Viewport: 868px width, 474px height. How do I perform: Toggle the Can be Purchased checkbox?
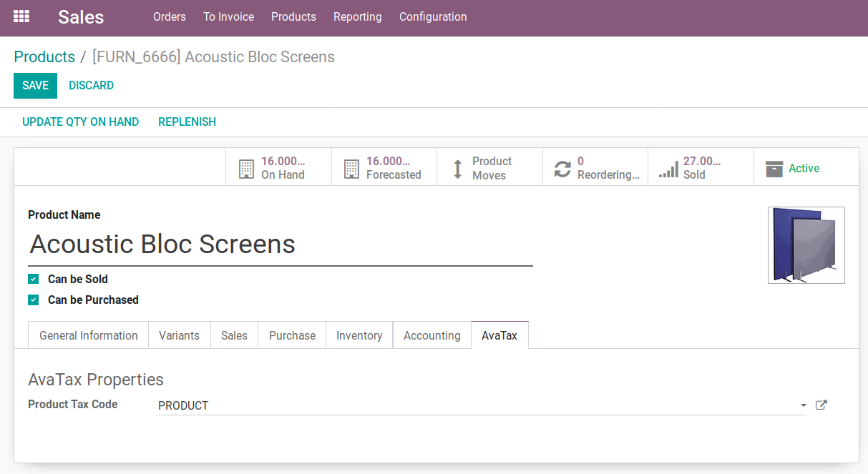(34, 300)
